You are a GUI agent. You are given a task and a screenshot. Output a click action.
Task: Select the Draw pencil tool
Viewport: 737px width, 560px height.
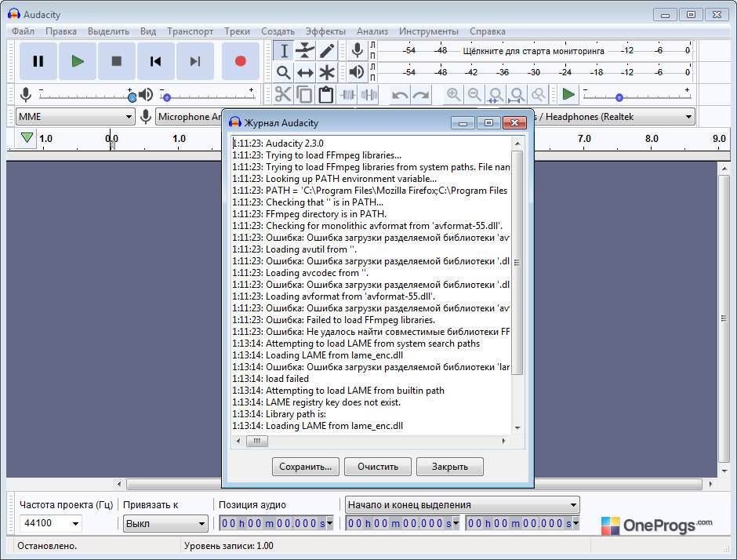pos(327,51)
